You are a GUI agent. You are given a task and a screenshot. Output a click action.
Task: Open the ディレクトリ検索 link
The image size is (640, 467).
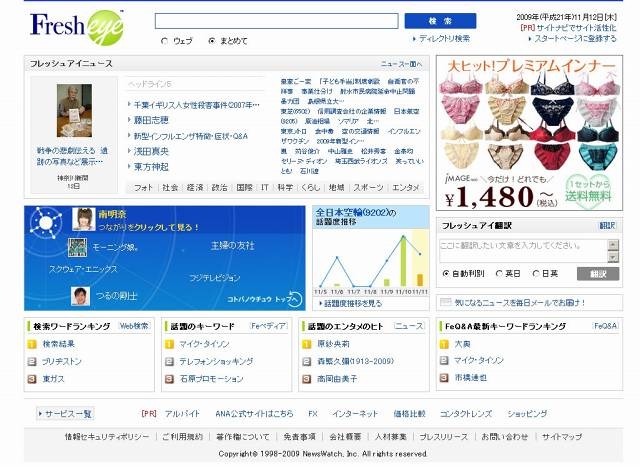[x=444, y=39]
